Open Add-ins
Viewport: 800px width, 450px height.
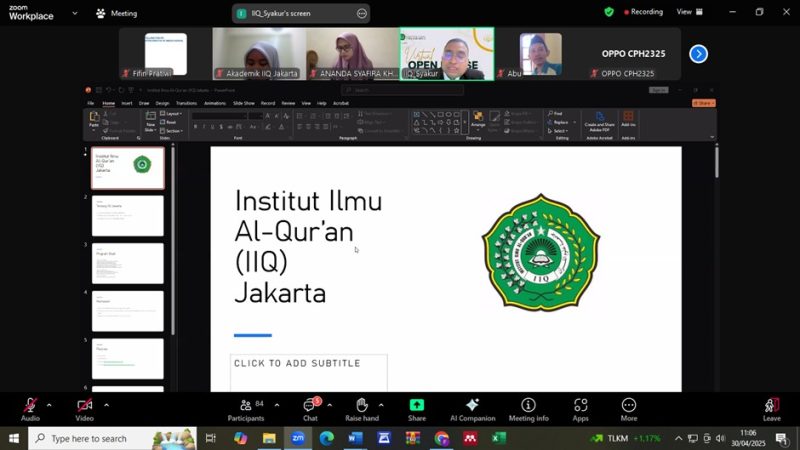(628, 119)
